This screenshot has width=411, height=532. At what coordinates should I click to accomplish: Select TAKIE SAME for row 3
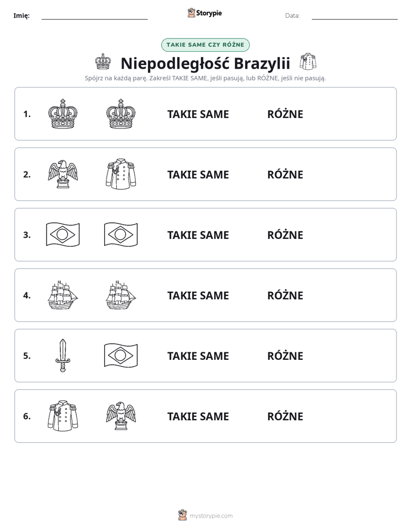pyautogui.click(x=198, y=235)
